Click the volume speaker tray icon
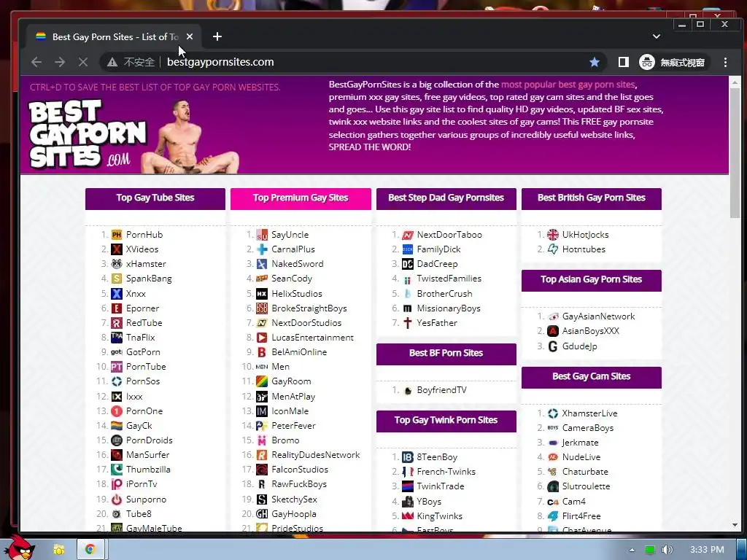The image size is (747, 560). click(667, 550)
